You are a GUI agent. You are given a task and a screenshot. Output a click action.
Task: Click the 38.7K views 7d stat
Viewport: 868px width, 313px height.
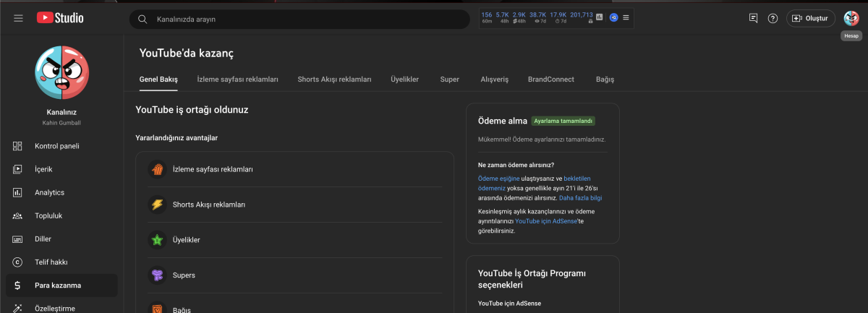coord(538,17)
